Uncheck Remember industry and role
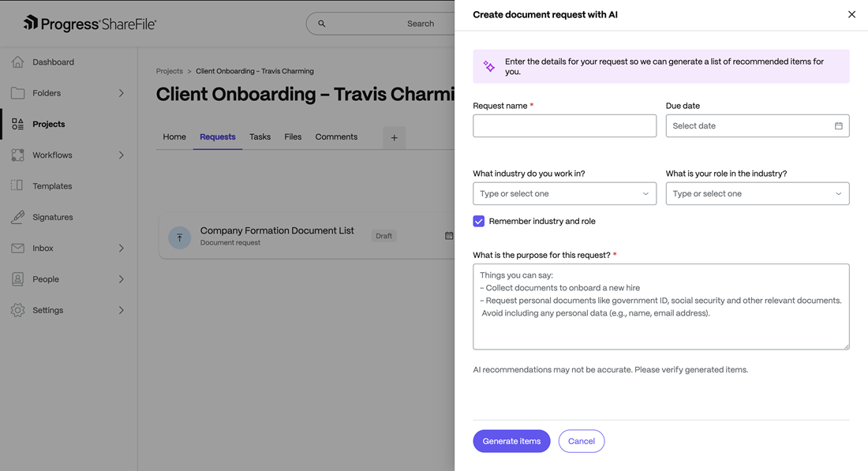Screen dimensions: 868x471 [479, 222]
